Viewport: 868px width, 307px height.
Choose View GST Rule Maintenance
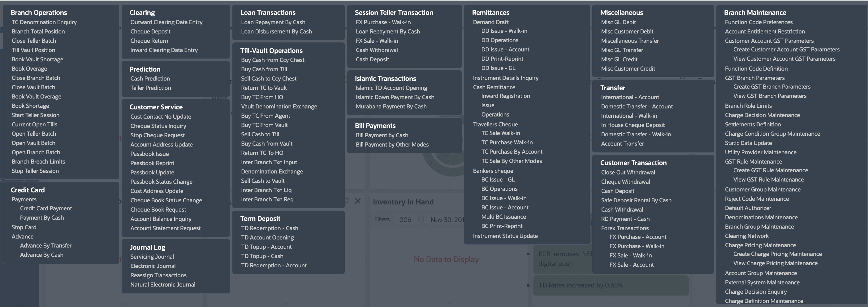tap(768, 180)
